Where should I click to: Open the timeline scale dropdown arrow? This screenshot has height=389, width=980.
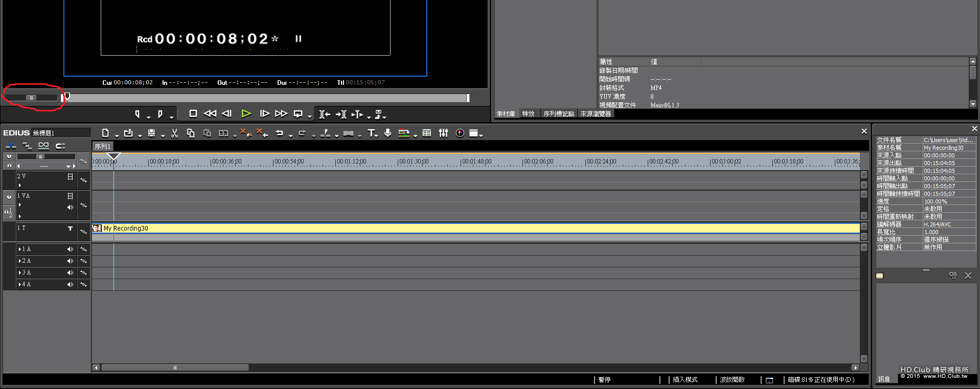point(68,166)
